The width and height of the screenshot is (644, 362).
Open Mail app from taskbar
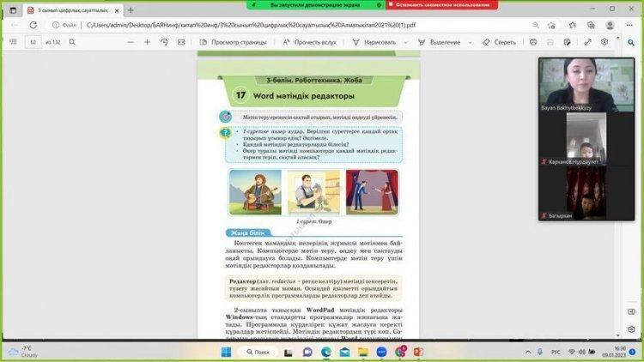click(x=344, y=353)
